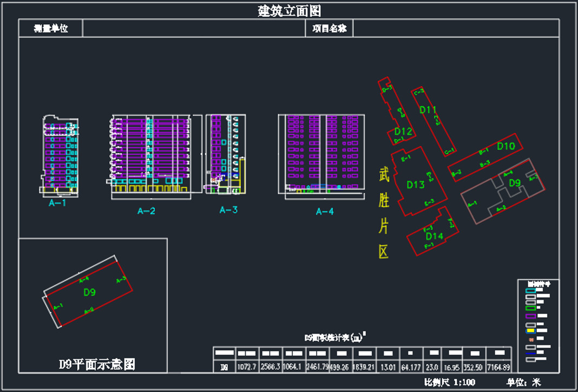Image resolution: width=578 pixels, height=392 pixels.
Task: Pick the blue line legend symbol
Action: click(530, 353)
